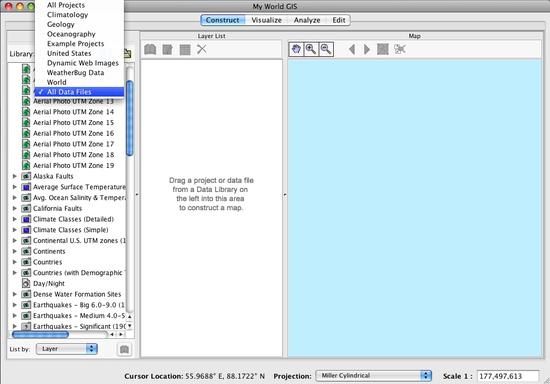Select the zoom out magnifier tool

(326, 49)
